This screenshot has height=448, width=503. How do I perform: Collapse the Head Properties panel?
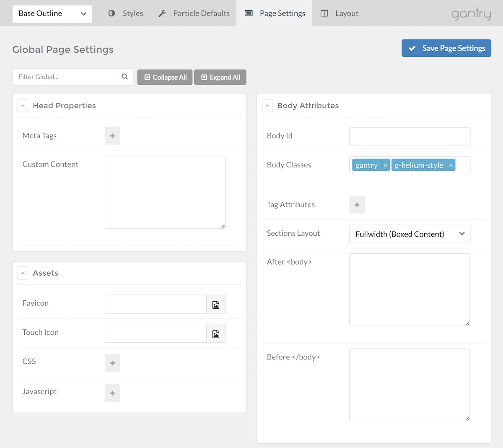(x=23, y=106)
